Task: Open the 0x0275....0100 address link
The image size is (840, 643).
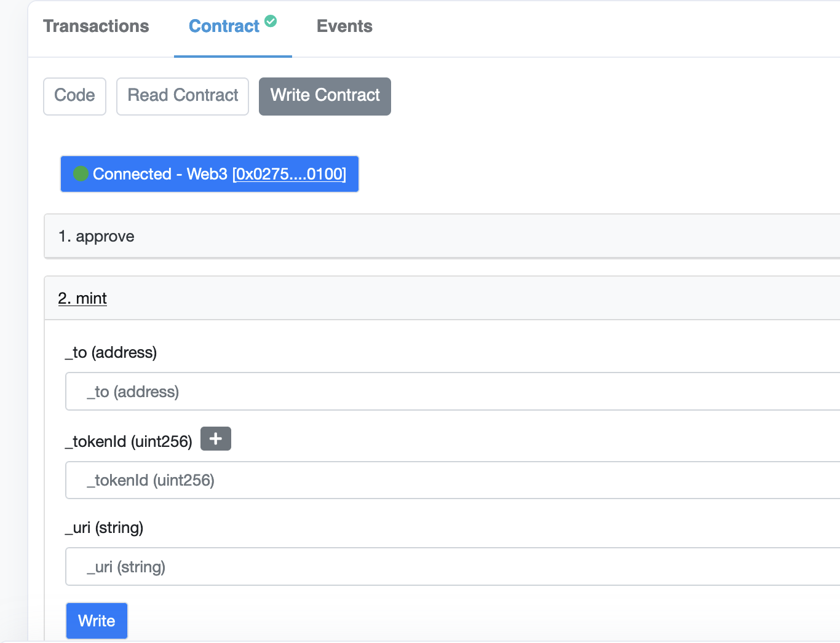Action: click(289, 174)
